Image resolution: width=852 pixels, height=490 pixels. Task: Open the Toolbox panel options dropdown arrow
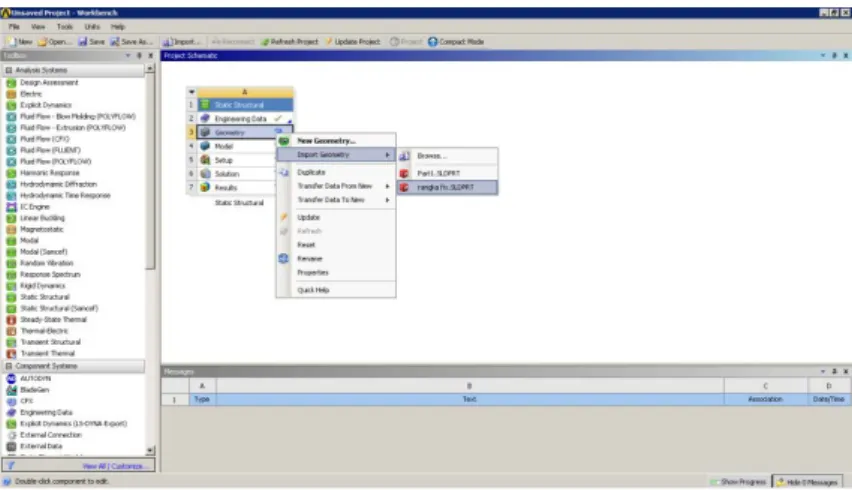[x=128, y=55]
